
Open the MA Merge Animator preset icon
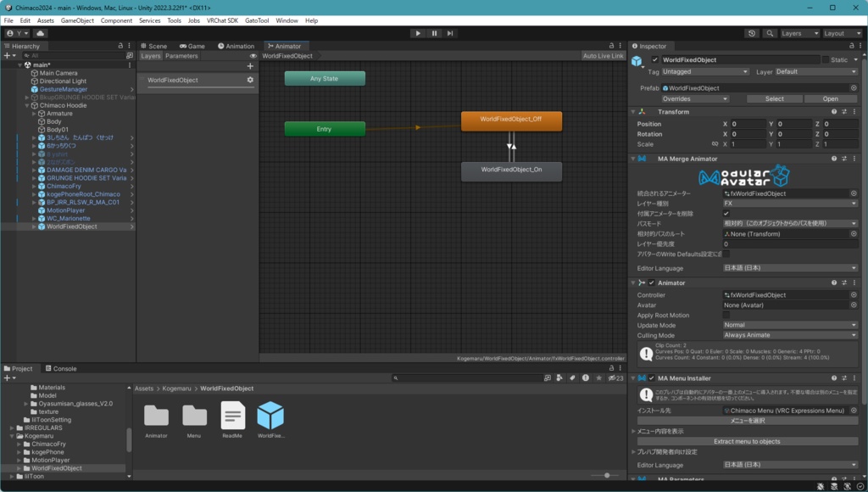(843, 159)
